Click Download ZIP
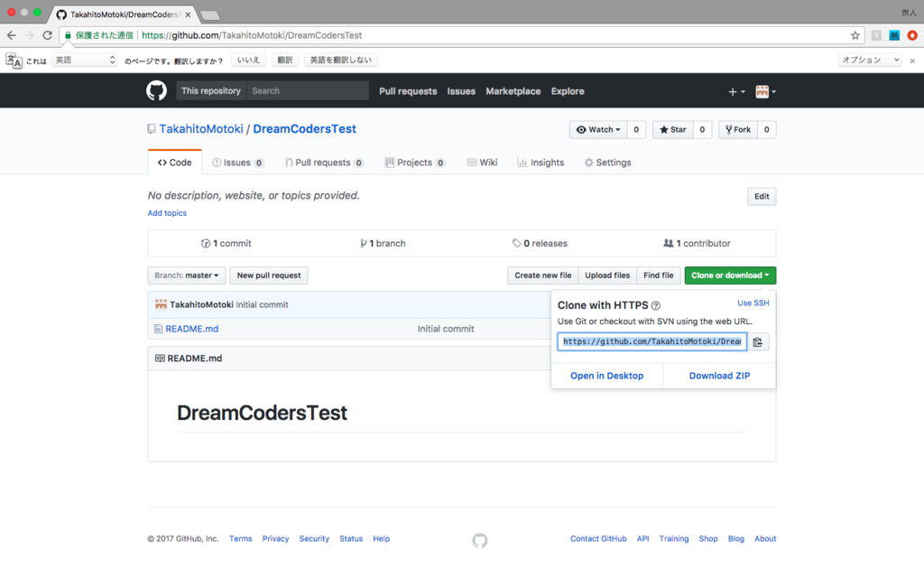 (719, 376)
